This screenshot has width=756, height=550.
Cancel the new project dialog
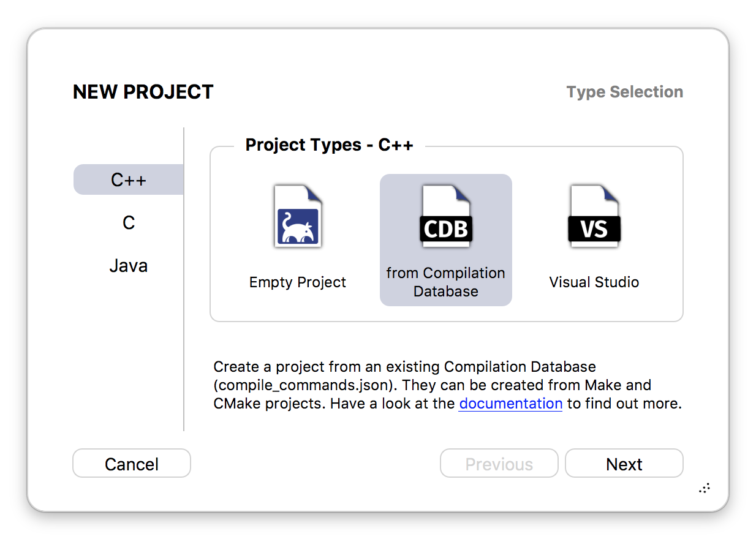[x=132, y=464]
